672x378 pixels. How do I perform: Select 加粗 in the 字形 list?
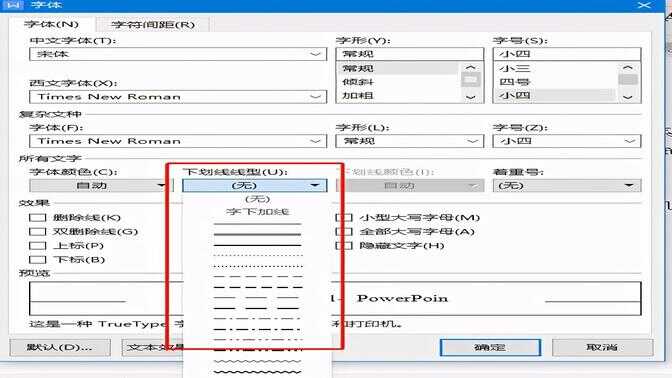[x=398, y=96]
